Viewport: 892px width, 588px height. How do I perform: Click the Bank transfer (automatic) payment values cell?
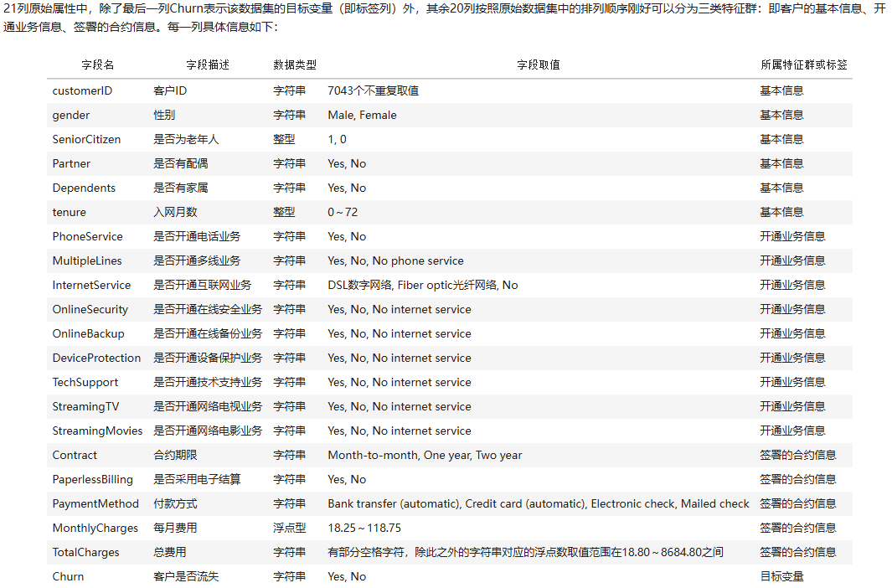click(x=539, y=504)
